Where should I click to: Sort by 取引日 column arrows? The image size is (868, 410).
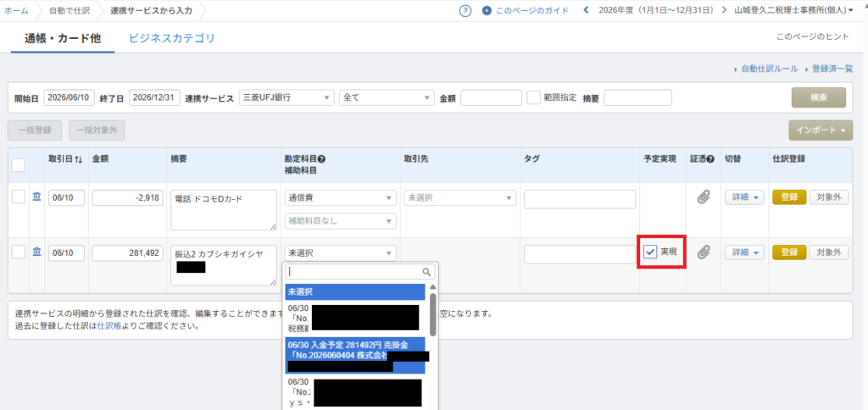[78, 159]
